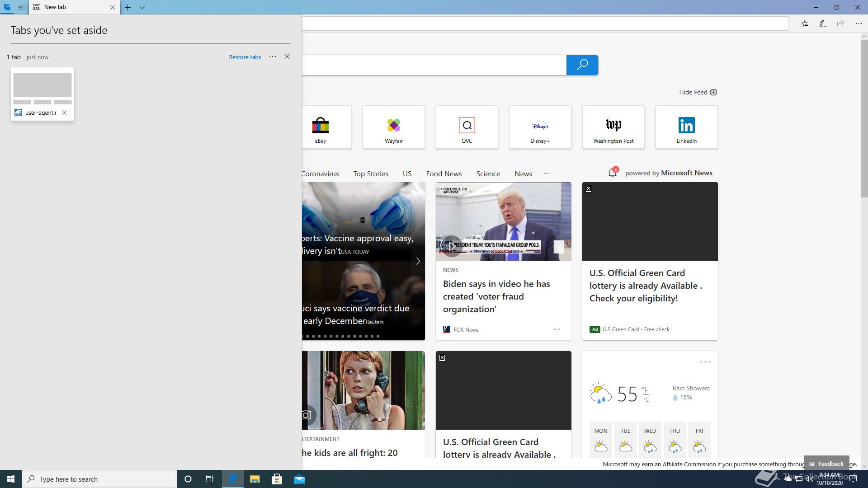Switch to News feed tab
868x488 pixels.
(x=523, y=174)
